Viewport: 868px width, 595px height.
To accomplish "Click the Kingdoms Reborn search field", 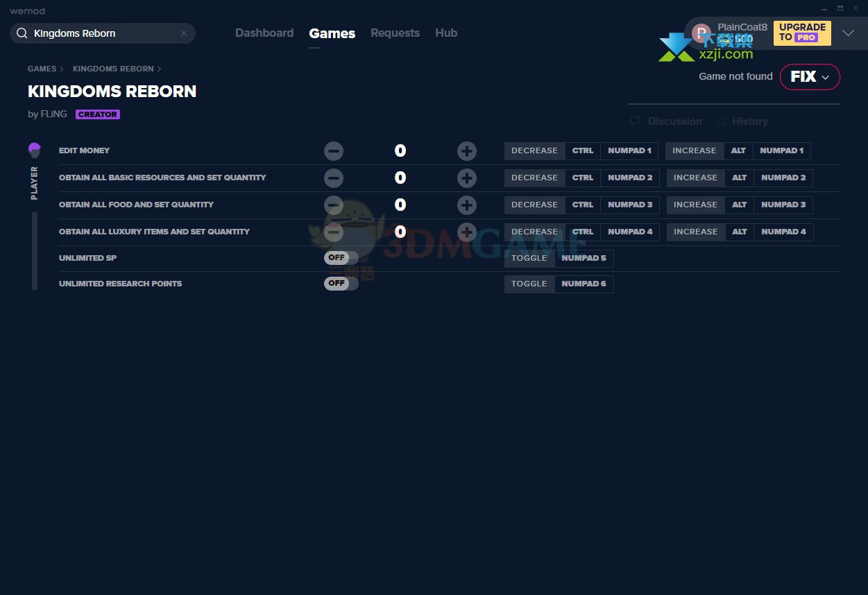I will 103,33.
